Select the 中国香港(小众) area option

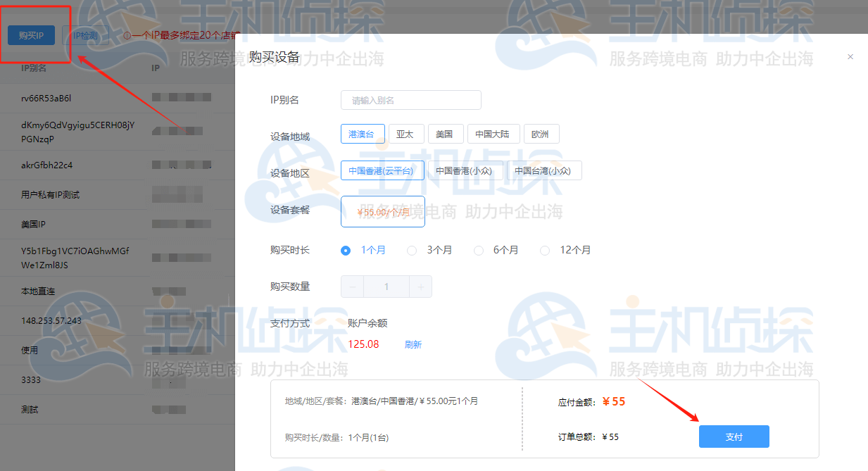pyautogui.click(x=466, y=170)
